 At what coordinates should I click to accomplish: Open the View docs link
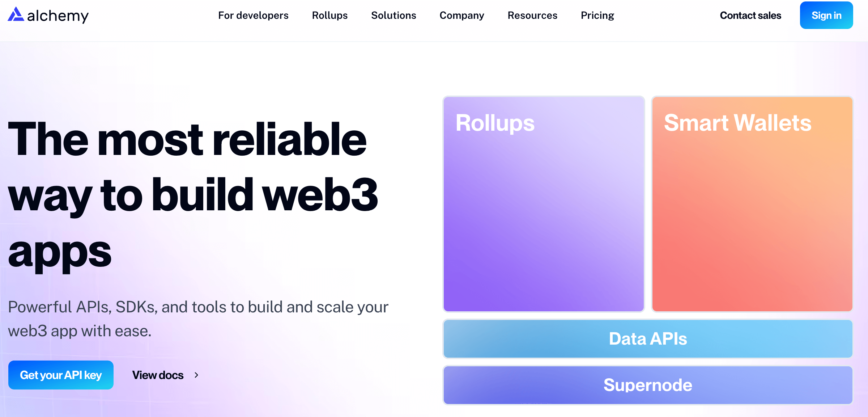pyautogui.click(x=158, y=375)
